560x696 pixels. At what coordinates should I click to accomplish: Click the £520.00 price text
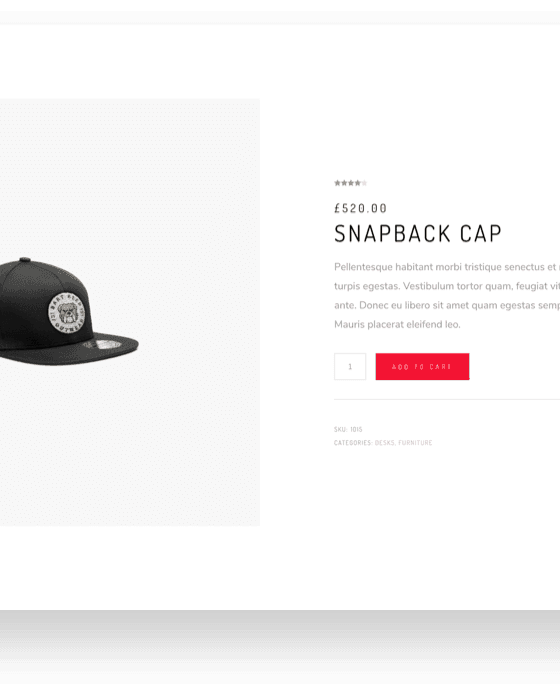click(x=360, y=208)
